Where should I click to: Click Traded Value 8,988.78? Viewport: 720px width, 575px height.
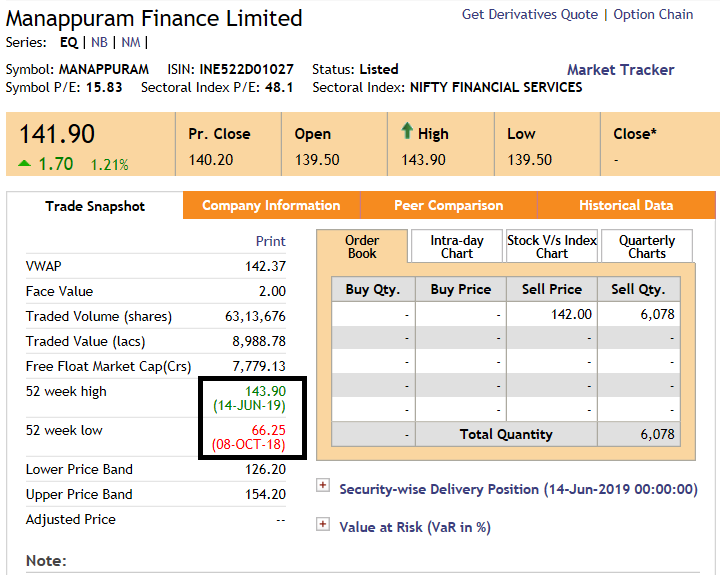(259, 341)
